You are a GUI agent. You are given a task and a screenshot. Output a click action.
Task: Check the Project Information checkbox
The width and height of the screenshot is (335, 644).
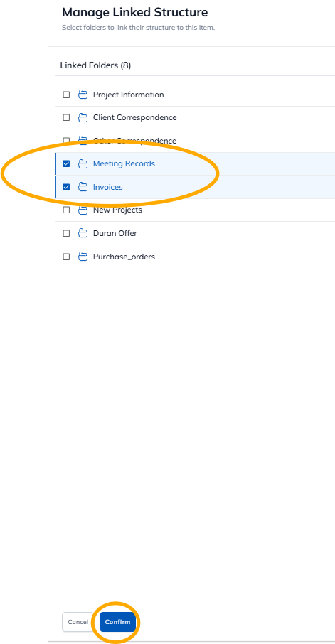pos(66,95)
